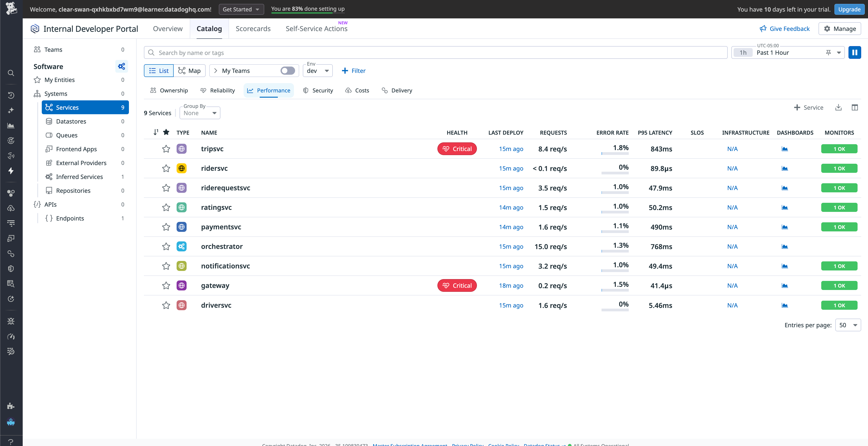Viewport: 868px width, 446px height.
Task: Open the search magnifier in left sidebar
Action: click(x=11, y=73)
